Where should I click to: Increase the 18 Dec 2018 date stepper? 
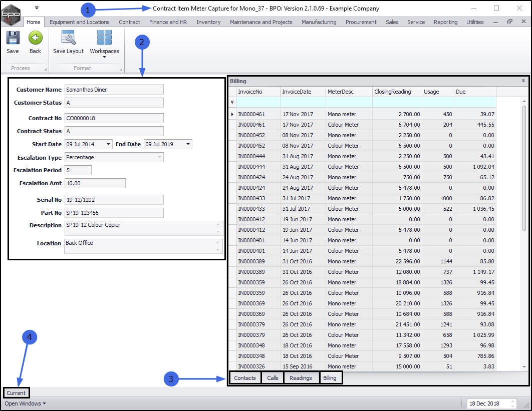click(x=512, y=401)
